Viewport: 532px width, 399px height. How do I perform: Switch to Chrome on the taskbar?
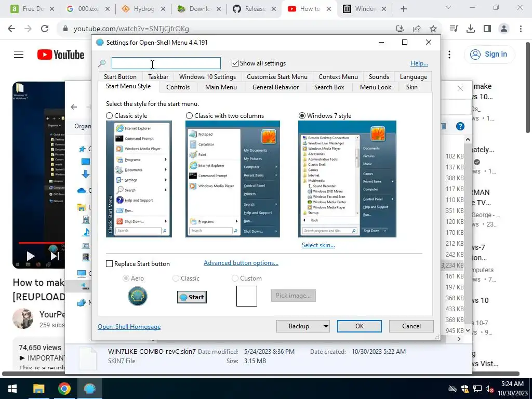point(64,389)
